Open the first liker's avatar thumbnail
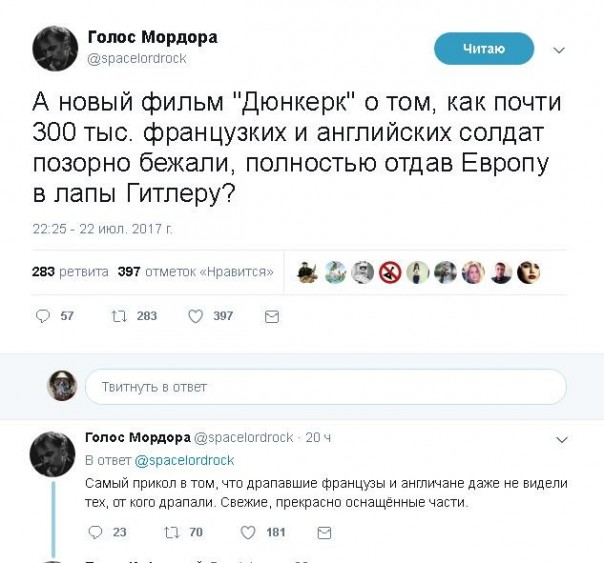Screen dimensions: 604x563 pos(308,271)
